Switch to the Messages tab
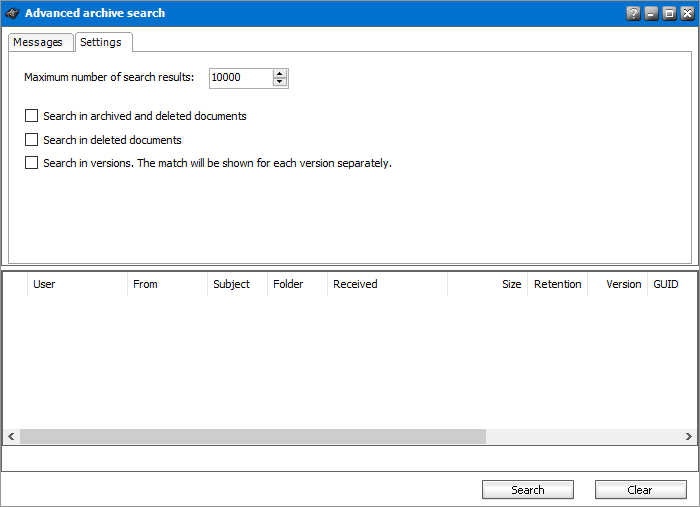 (38, 42)
